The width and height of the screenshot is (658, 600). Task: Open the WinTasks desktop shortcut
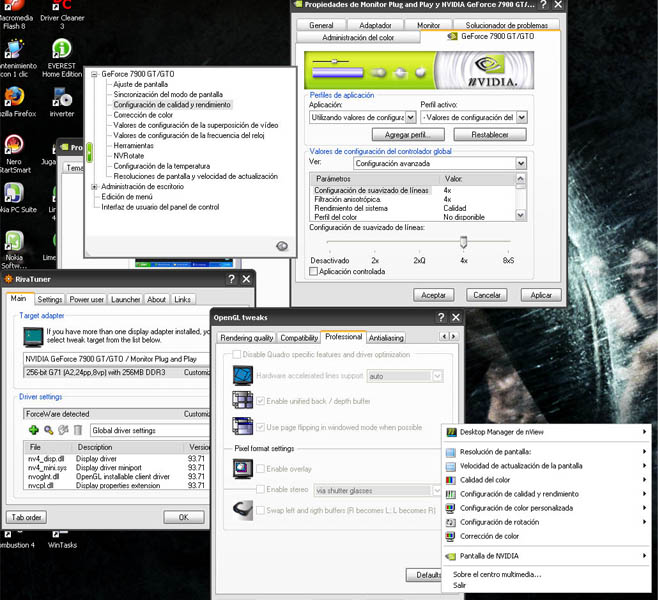pyautogui.click(x=62, y=540)
